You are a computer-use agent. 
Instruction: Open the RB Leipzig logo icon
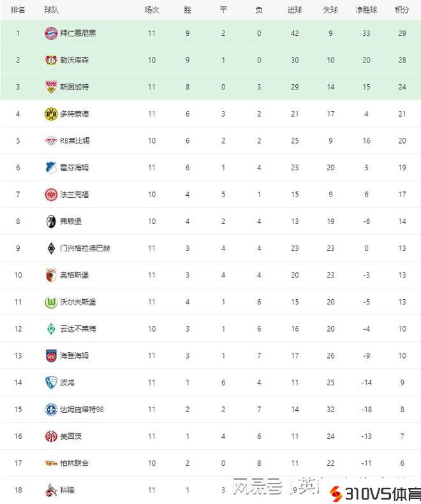(x=51, y=140)
